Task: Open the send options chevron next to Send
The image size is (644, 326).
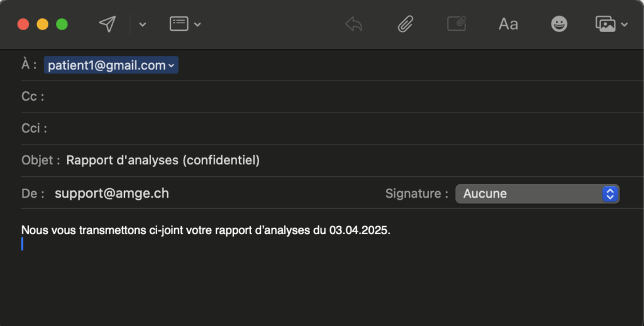Action: 142,25
